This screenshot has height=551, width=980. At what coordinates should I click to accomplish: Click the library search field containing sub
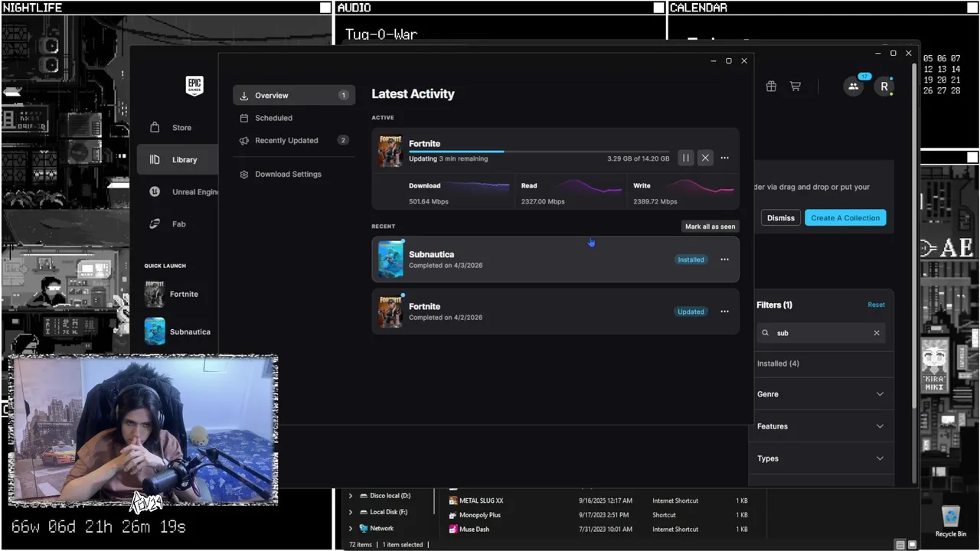[821, 333]
